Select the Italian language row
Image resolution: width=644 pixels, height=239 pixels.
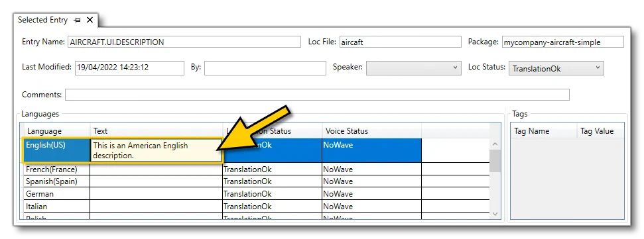click(x=56, y=206)
